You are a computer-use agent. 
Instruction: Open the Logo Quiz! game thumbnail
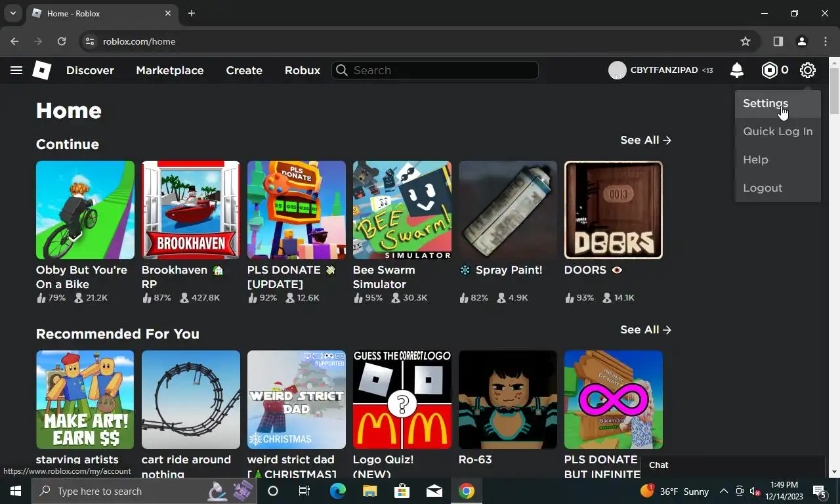coord(402,400)
